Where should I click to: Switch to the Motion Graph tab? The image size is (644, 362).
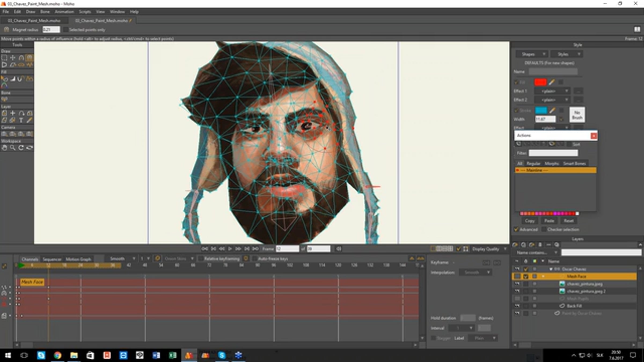pos(78,259)
